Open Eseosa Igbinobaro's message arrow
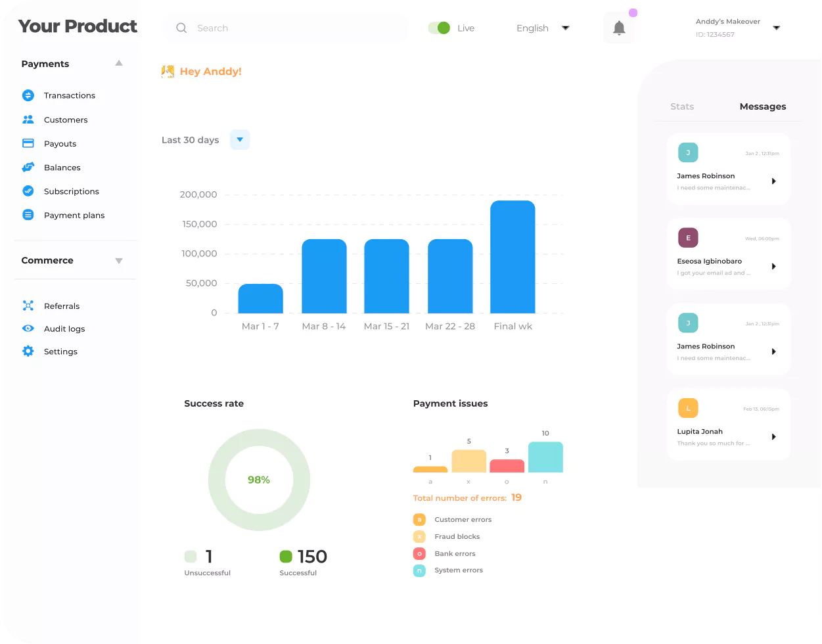The width and height of the screenshot is (822, 644). pos(773,267)
